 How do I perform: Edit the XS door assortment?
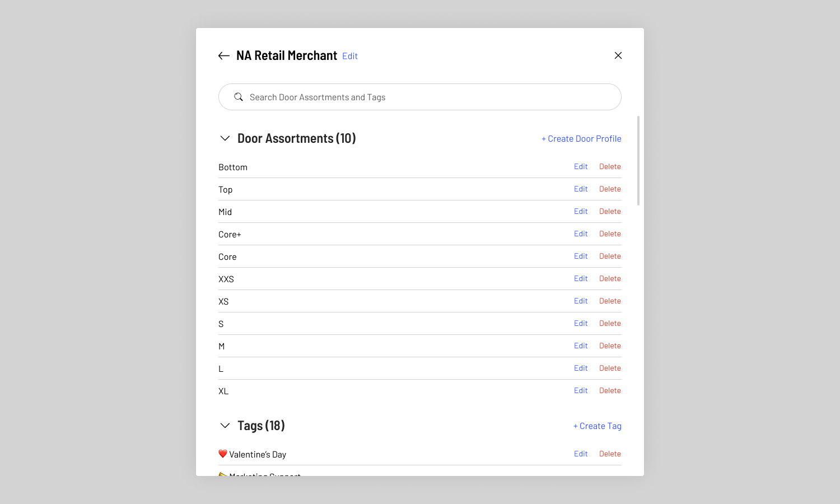point(581,301)
